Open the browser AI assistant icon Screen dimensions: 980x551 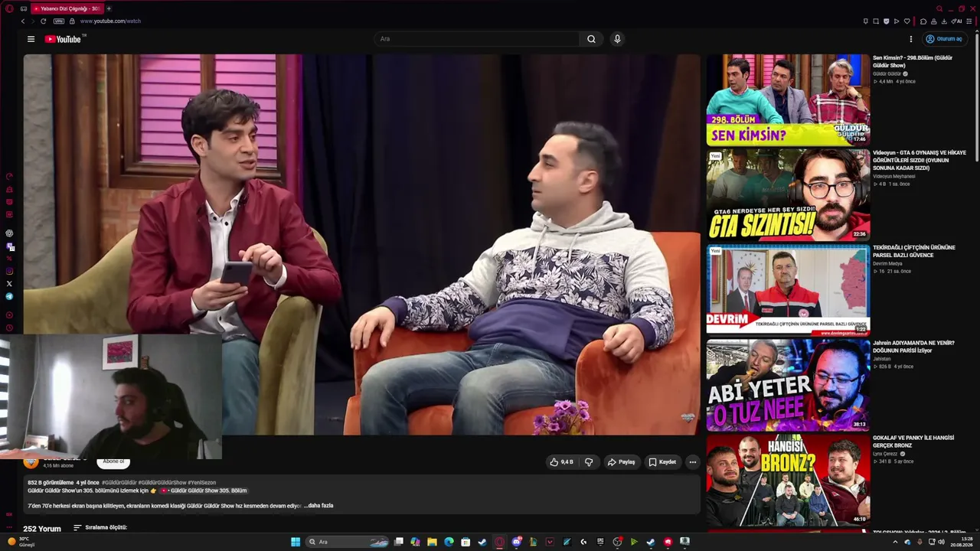[x=957, y=21]
